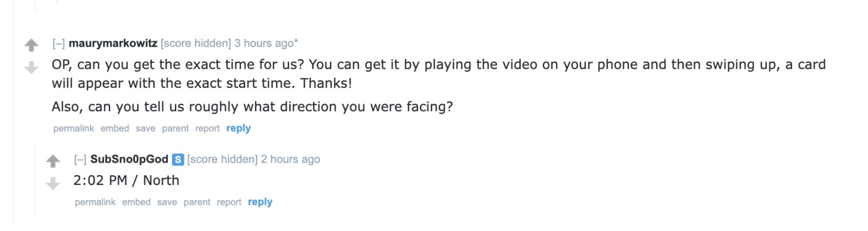868x231 pixels.
Task: Click the blue S submitter badge
Action: [x=178, y=159]
